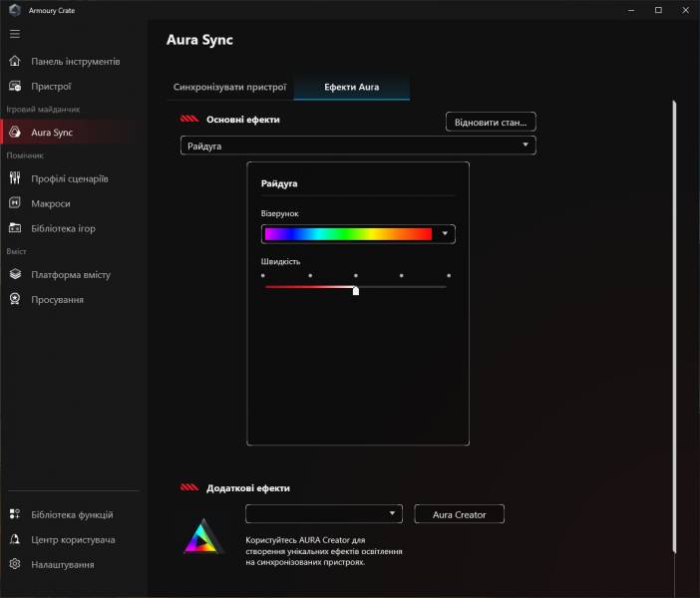Click the Візерунок label
The height and width of the screenshot is (598, 700).
[279, 213]
